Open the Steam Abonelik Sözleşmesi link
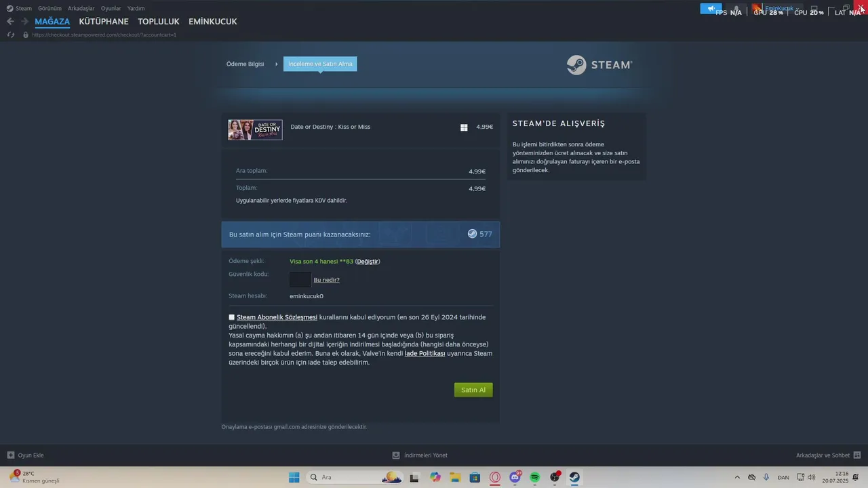The height and width of the screenshot is (488, 868). (277, 317)
